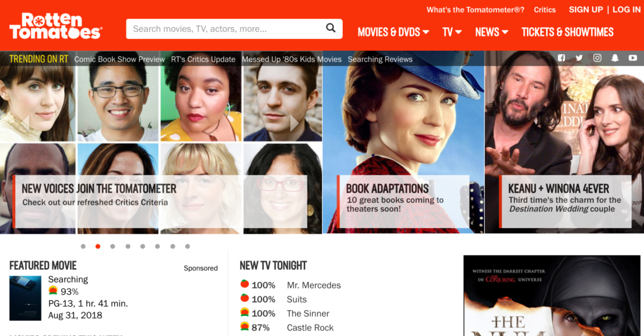This screenshot has height=336, width=644.
Task: Click the tomato icon beside Mr. Mercedes
Action: (x=245, y=284)
